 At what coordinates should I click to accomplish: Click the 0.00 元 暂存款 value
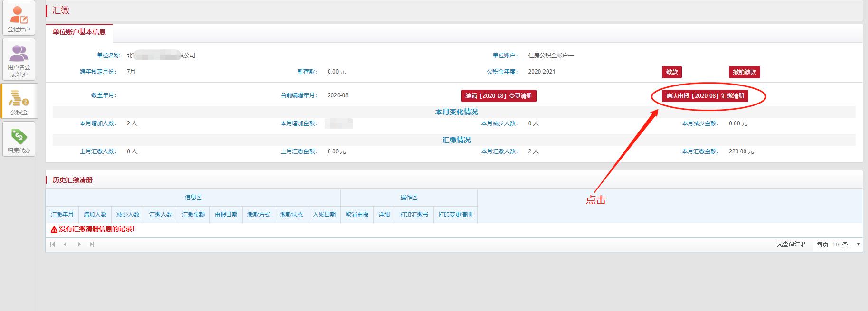pyautogui.click(x=337, y=72)
